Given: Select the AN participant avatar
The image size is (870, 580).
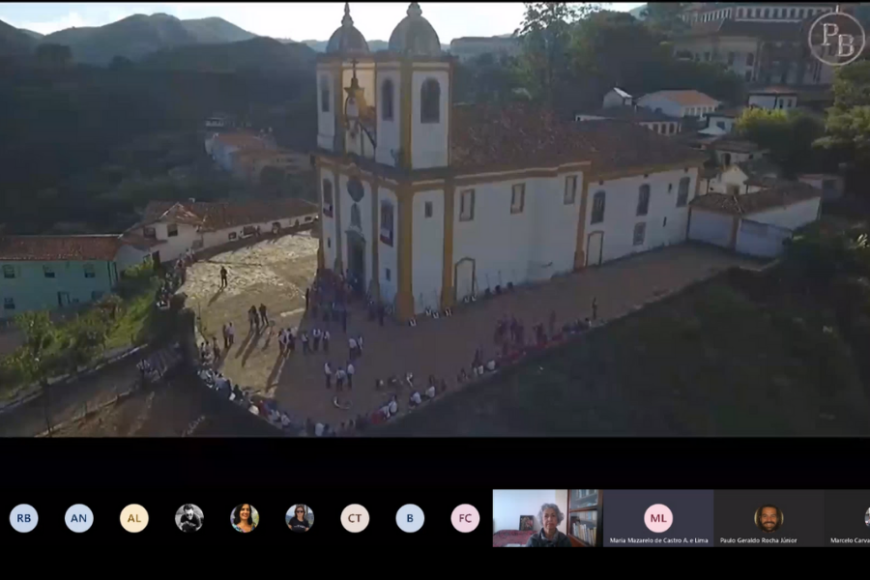Looking at the screenshot, I should tap(79, 518).
